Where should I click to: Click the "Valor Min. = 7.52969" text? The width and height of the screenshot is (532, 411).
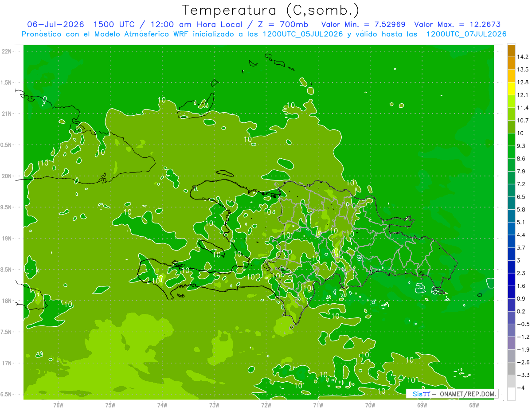363,24
